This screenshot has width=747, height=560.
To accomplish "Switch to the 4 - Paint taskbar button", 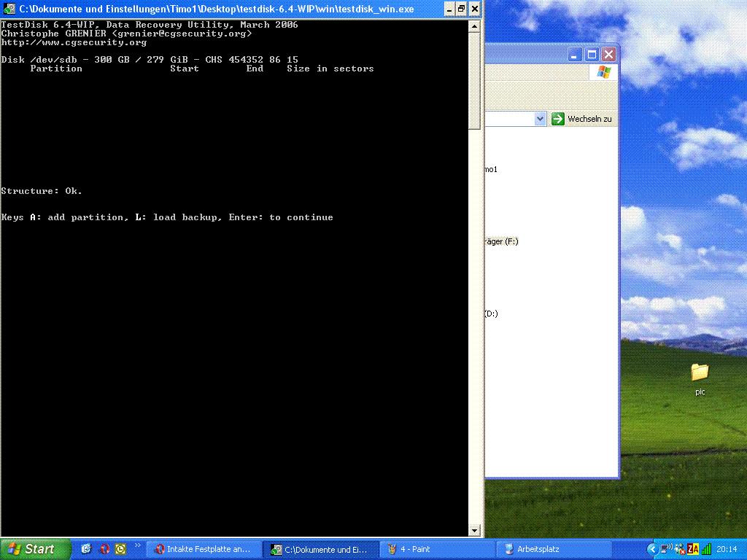I will [x=438, y=549].
